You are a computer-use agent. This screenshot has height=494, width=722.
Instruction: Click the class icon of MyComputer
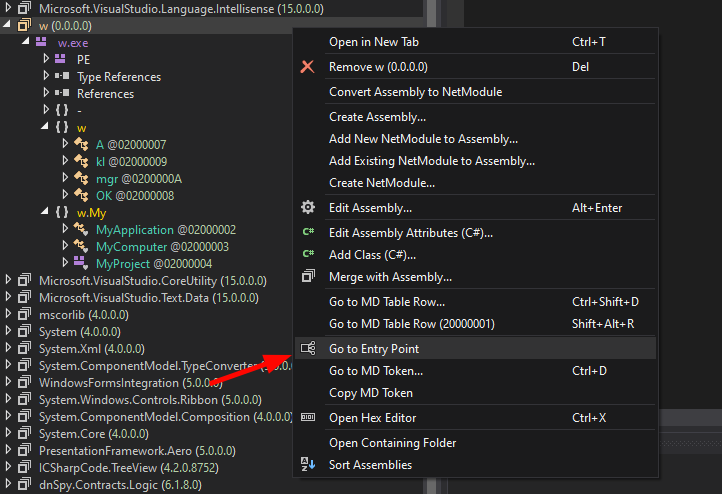(x=81, y=246)
